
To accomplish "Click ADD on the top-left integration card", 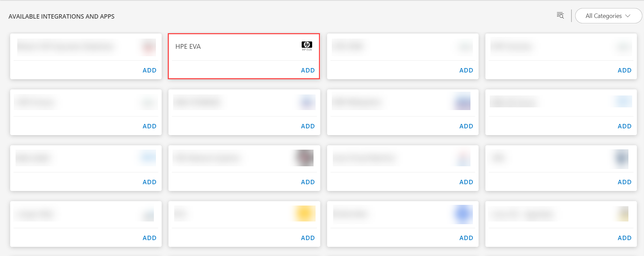I will [149, 70].
